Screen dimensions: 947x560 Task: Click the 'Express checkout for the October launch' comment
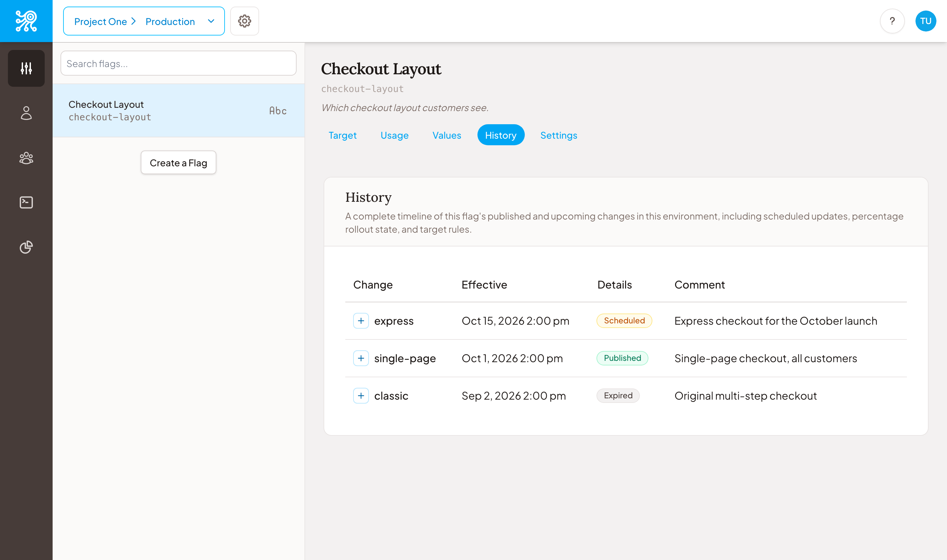[x=776, y=321]
